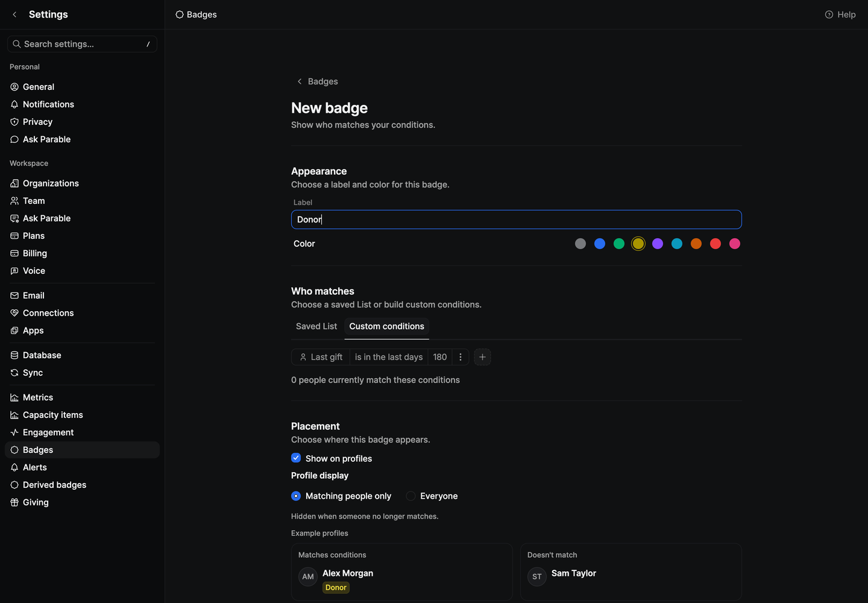Open Giving gift icon in sidebar
The height and width of the screenshot is (603, 868).
(14, 502)
